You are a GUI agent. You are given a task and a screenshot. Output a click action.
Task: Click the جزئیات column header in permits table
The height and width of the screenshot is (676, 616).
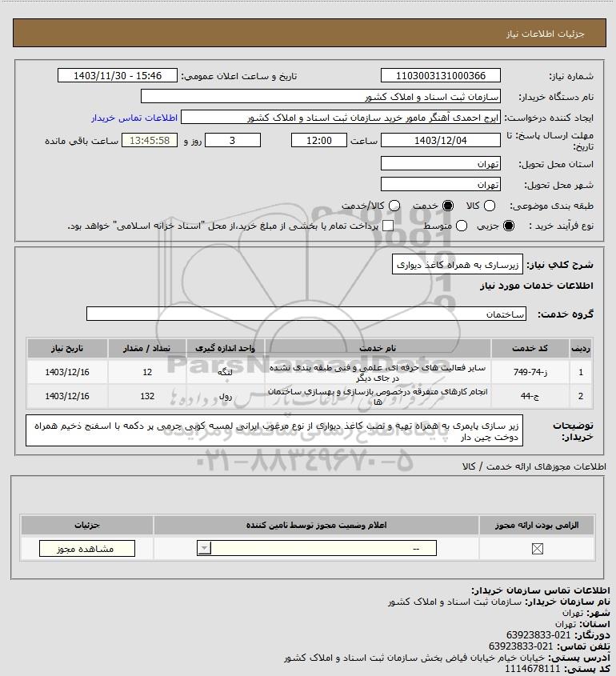coord(87,525)
